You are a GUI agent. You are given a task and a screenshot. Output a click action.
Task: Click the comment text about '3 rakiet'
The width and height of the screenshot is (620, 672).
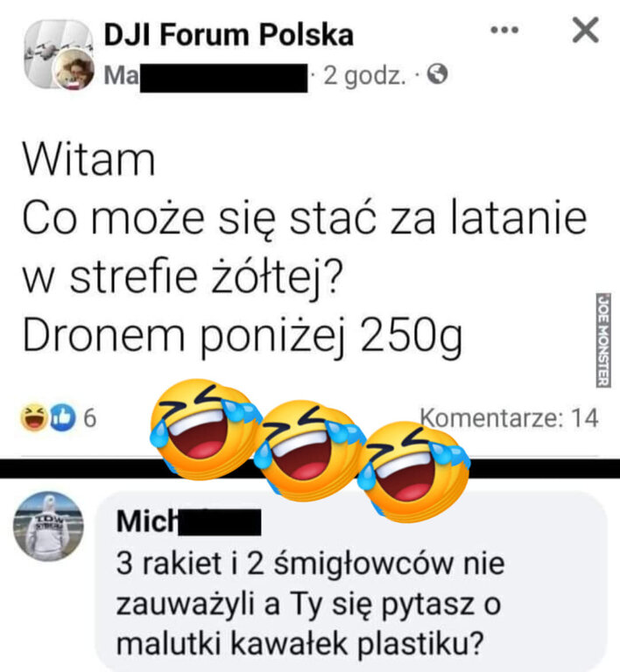pyautogui.click(x=310, y=604)
